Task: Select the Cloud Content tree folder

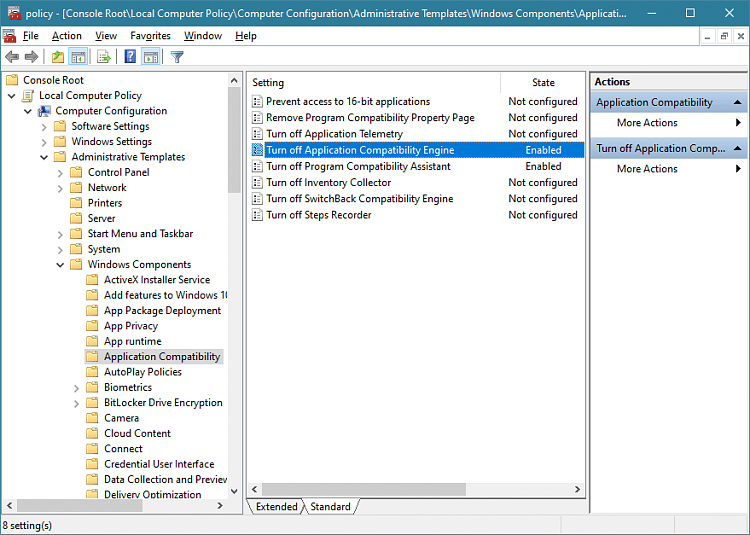Action: [x=137, y=433]
